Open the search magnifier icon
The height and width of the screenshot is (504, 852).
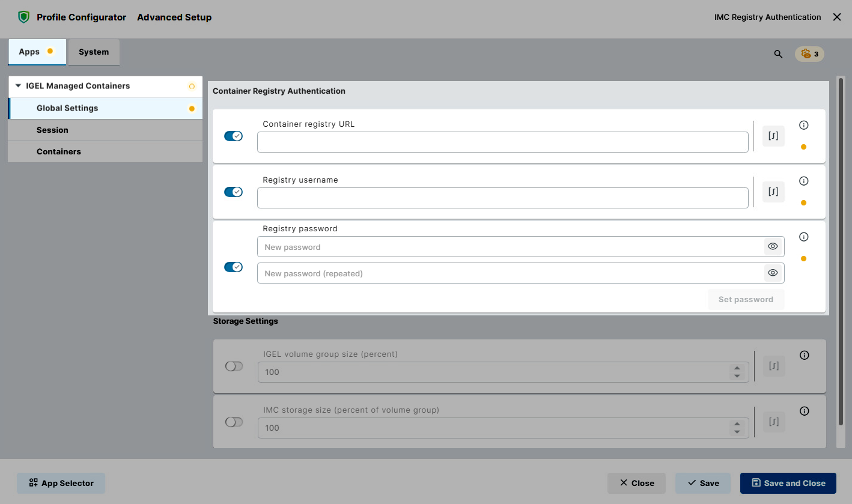tap(778, 54)
